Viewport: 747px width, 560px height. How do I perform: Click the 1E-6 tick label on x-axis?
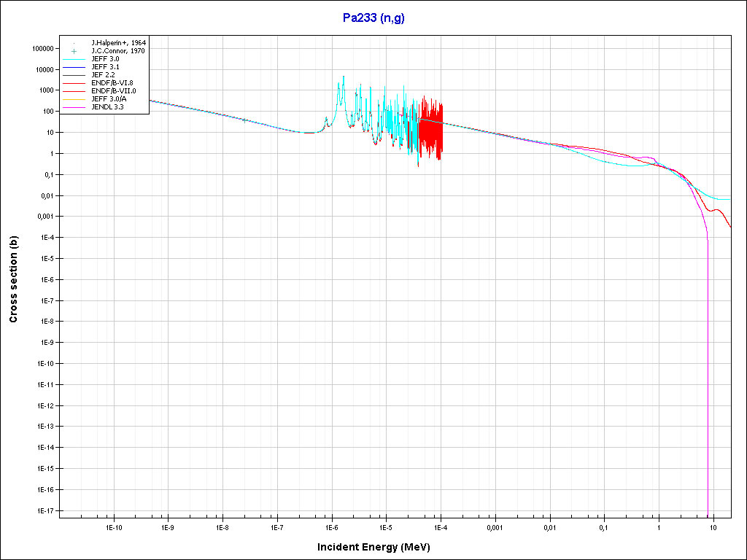[x=331, y=526]
